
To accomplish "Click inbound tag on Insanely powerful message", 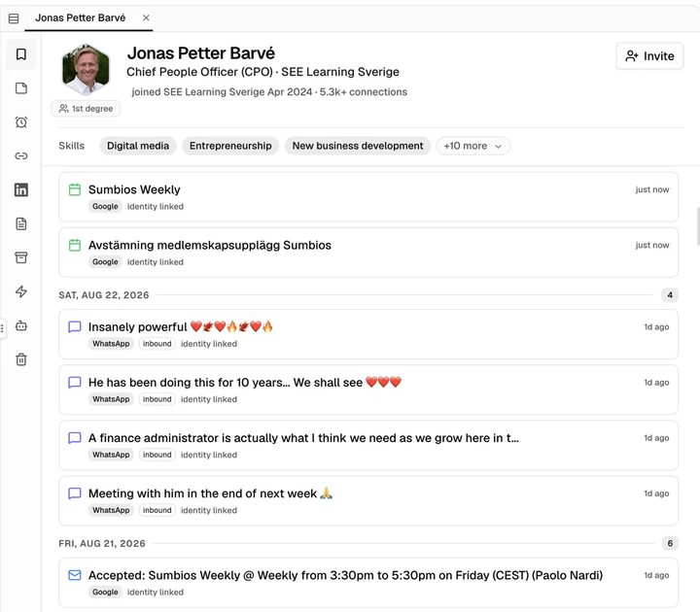I will [x=157, y=344].
